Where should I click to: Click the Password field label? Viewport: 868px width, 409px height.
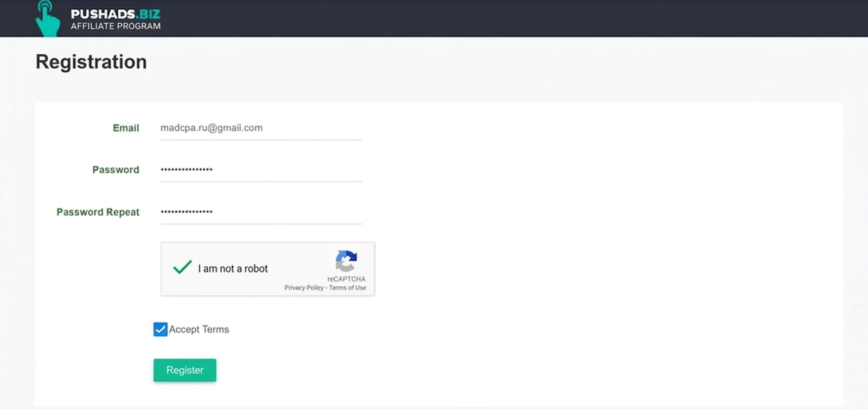[116, 170]
